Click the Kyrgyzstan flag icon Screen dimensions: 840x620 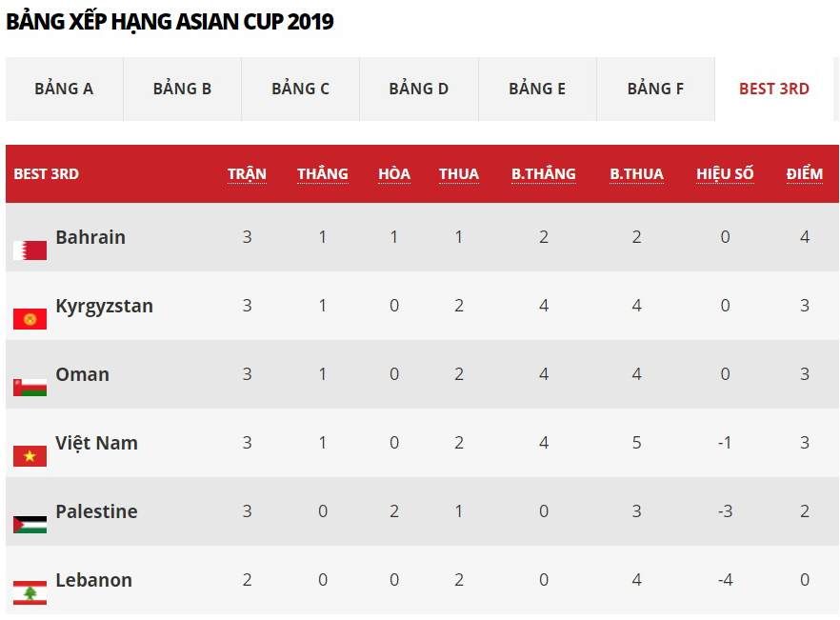tap(30, 319)
